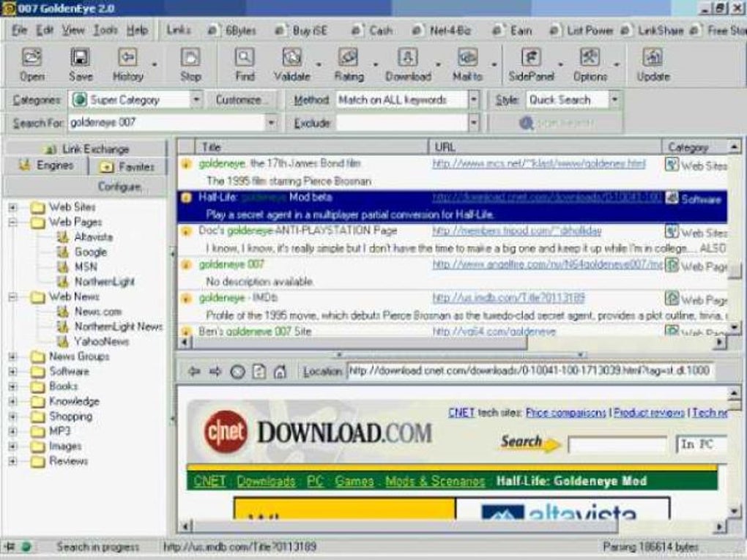Click the home icon in preview toolbar
The height and width of the screenshot is (560, 747).
pos(280,371)
